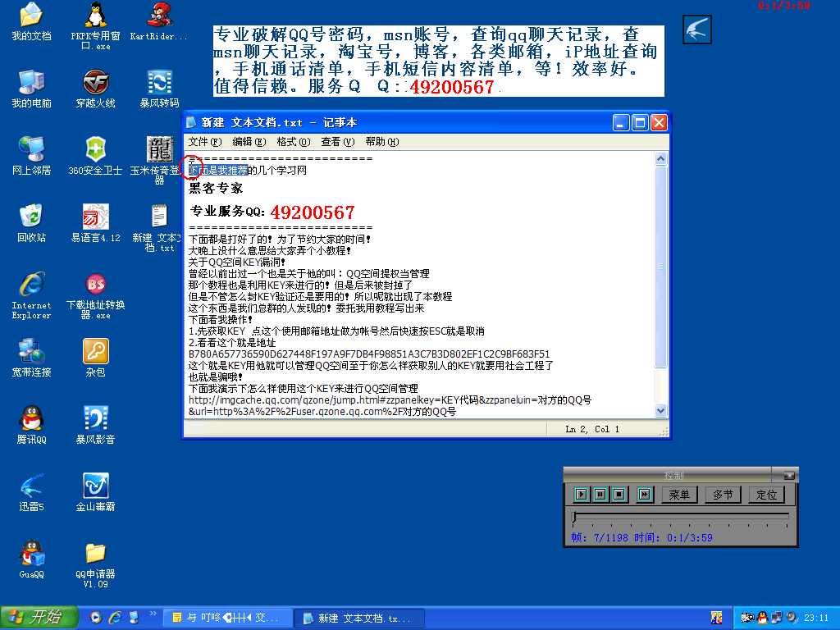
Task: Click the Notepad title bar icon
Action: [191, 123]
